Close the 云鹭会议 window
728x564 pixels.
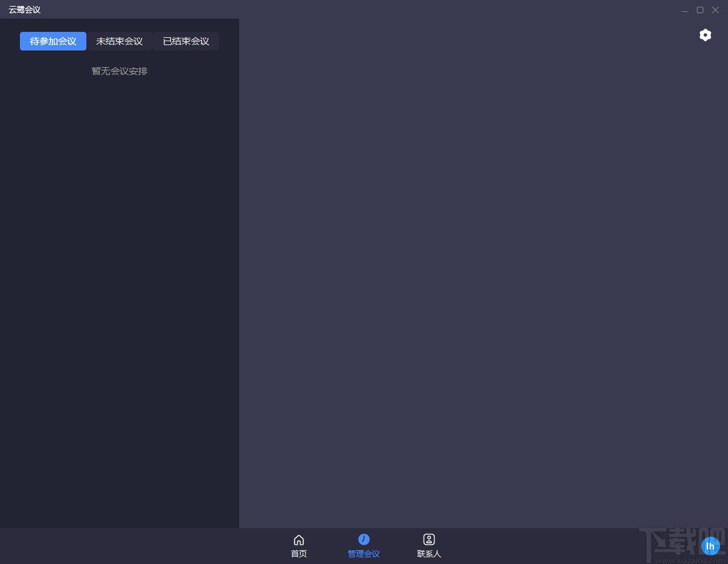pos(715,10)
